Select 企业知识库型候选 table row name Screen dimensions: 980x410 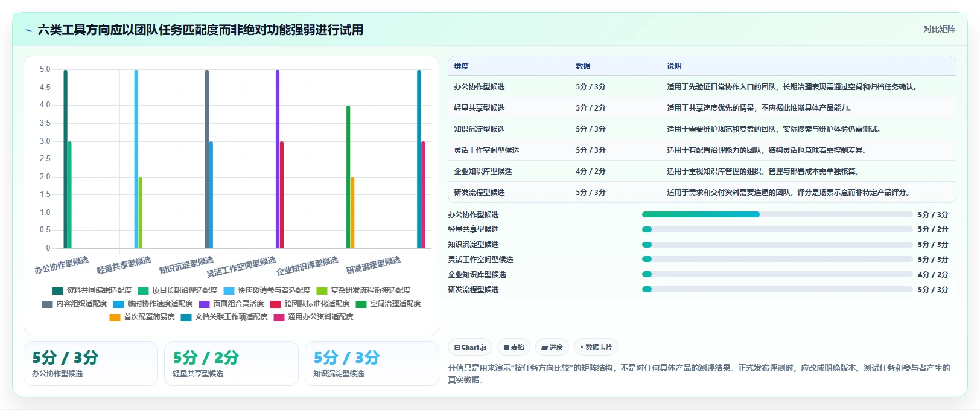483,171
